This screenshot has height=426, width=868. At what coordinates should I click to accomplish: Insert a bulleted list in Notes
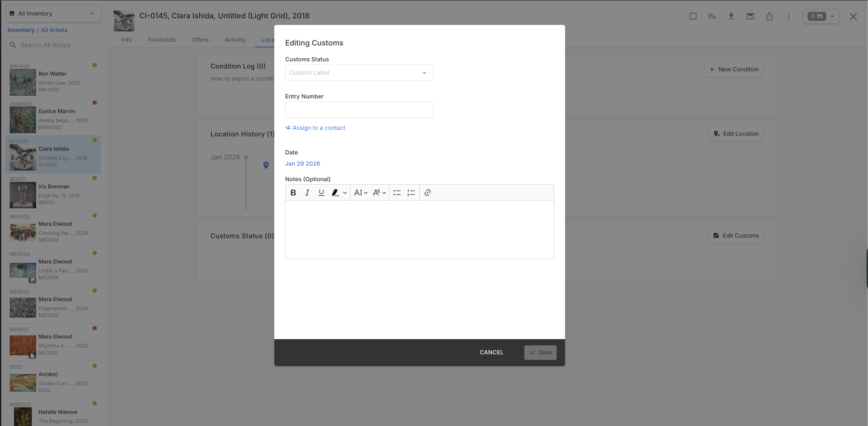(397, 192)
